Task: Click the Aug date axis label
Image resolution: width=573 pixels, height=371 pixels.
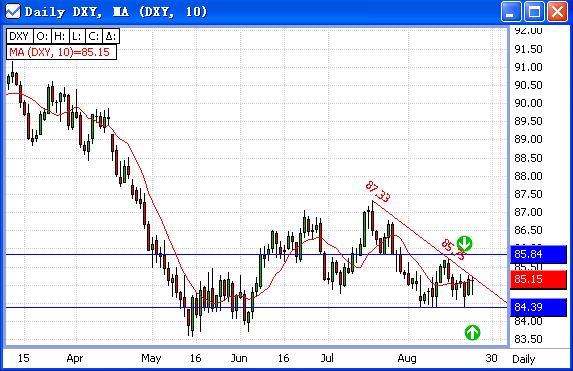Action: (x=407, y=358)
